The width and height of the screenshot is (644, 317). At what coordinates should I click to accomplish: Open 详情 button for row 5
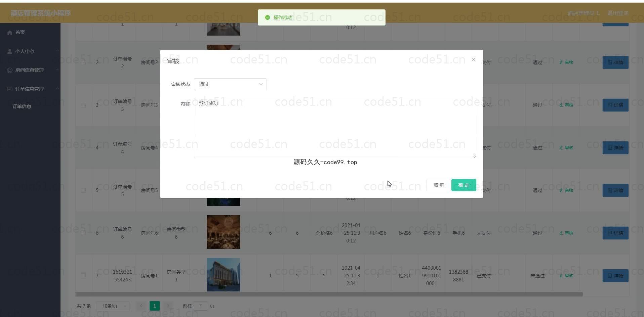click(x=615, y=190)
